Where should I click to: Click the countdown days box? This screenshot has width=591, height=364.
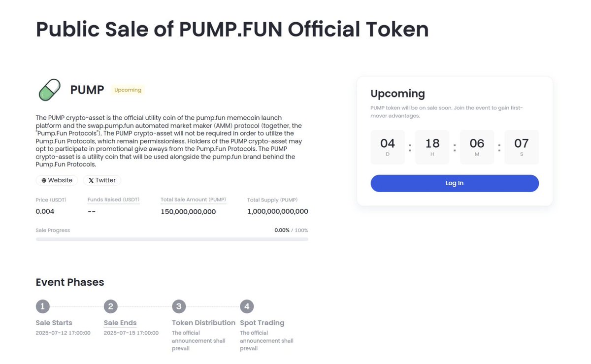pos(388,147)
